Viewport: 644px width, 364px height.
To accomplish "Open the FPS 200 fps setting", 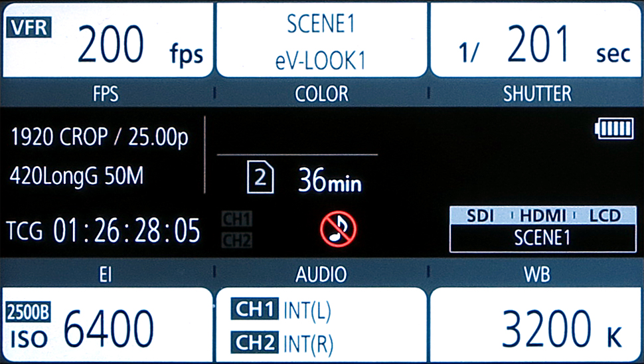I will tap(108, 40).
